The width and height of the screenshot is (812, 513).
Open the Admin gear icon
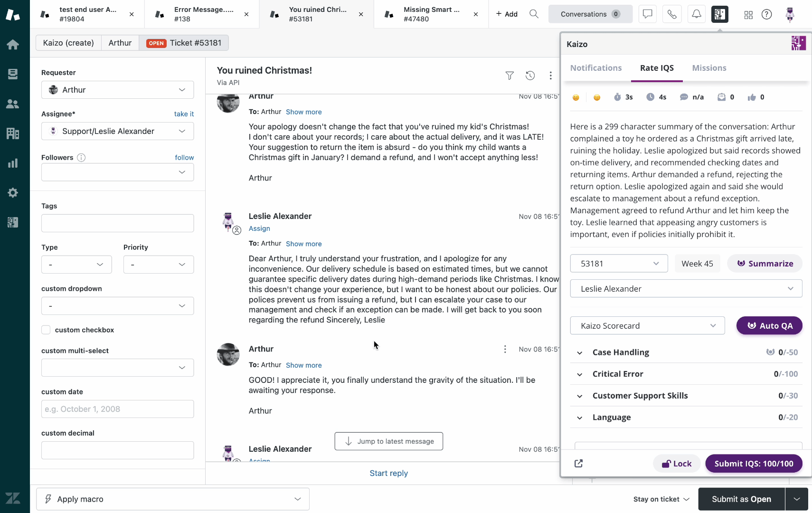point(13,193)
